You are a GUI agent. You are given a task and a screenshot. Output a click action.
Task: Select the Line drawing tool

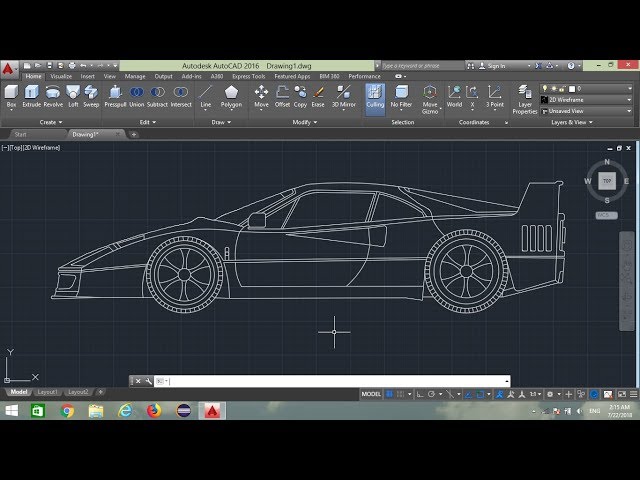(206, 96)
